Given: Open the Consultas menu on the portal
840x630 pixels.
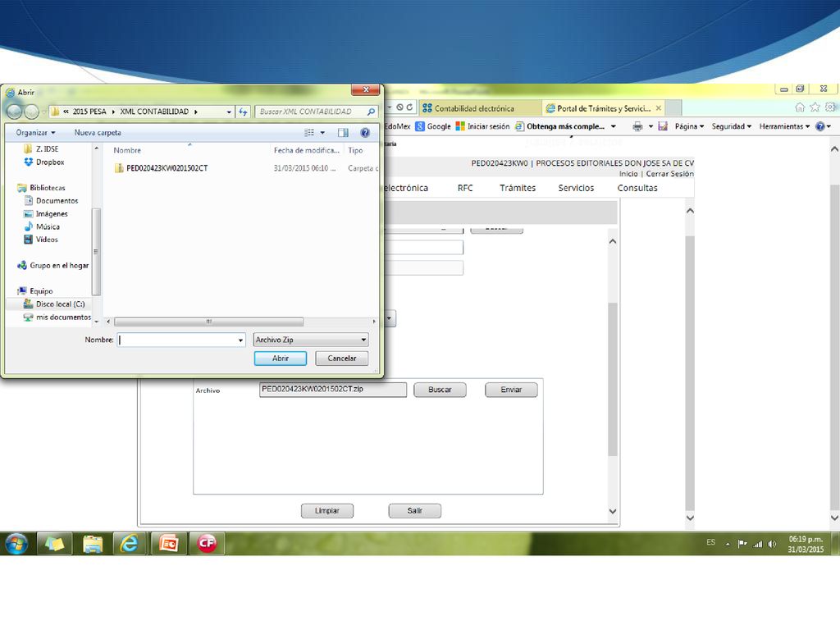Looking at the screenshot, I should pyautogui.click(x=637, y=188).
